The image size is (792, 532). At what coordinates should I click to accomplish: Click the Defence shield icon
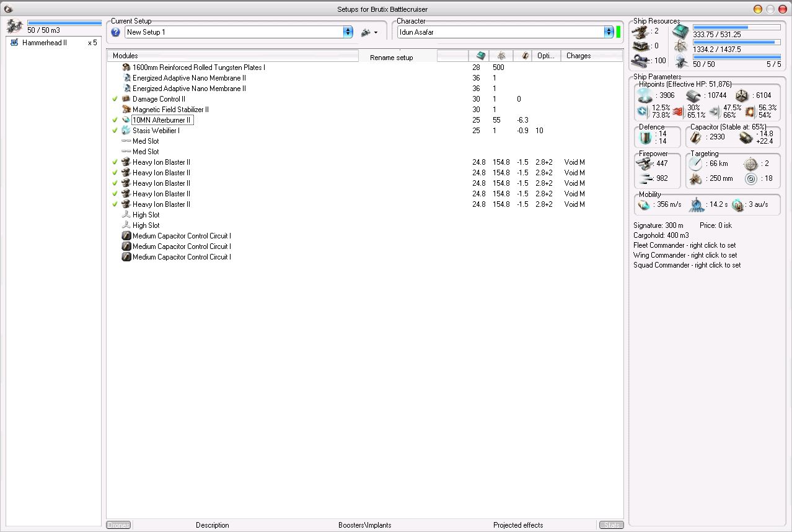click(646, 137)
